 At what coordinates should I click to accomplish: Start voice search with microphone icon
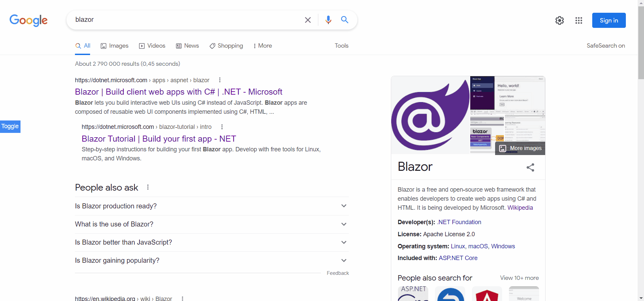(x=328, y=20)
